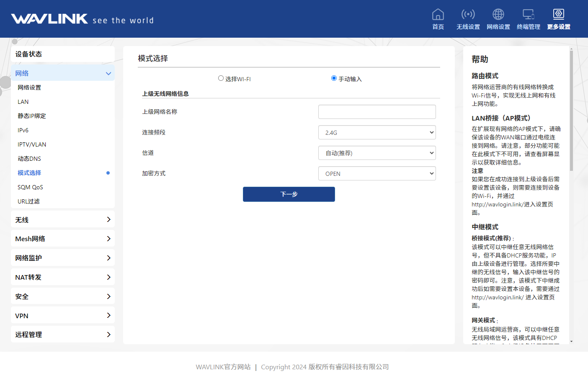This screenshot has height=381, width=588.
Task: Expand the Mesh网络 sidebar section
Action: tap(63, 239)
